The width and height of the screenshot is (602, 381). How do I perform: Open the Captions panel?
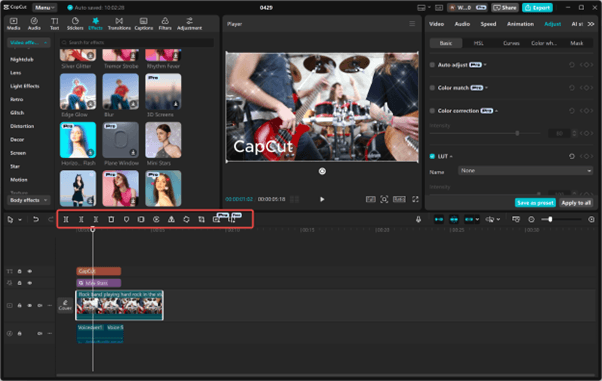tap(144, 24)
